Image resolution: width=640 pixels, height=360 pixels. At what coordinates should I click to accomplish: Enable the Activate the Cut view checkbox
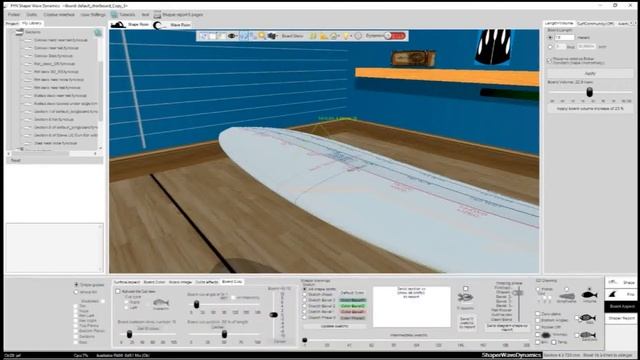pos(118,291)
